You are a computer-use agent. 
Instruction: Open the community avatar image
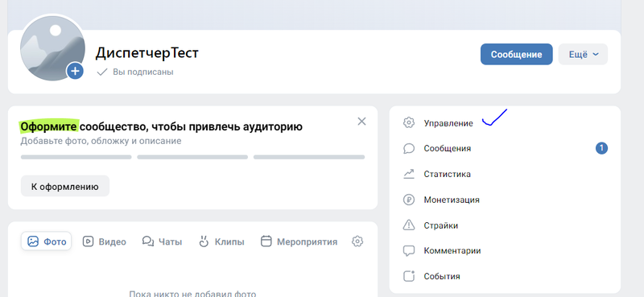click(x=52, y=48)
